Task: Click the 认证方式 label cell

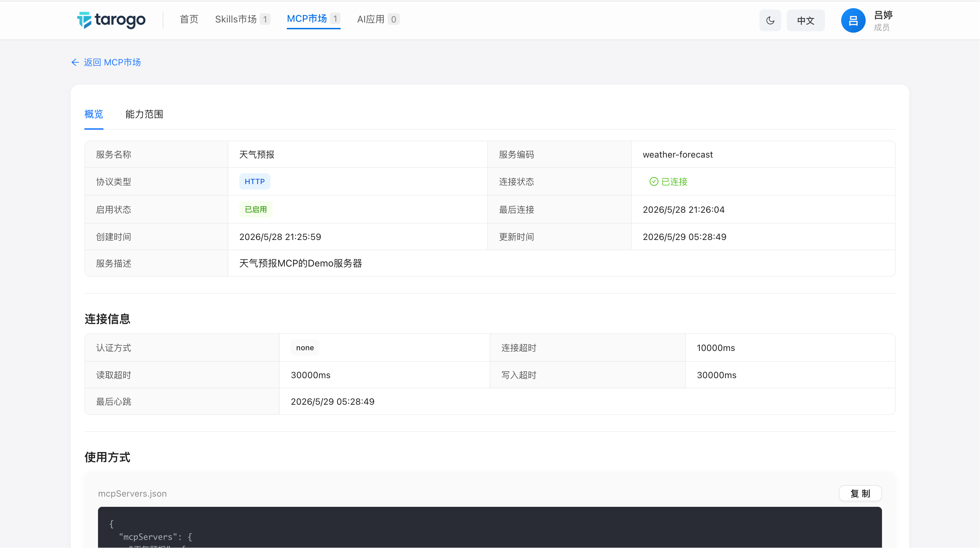Action: pyautogui.click(x=182, y=348)
